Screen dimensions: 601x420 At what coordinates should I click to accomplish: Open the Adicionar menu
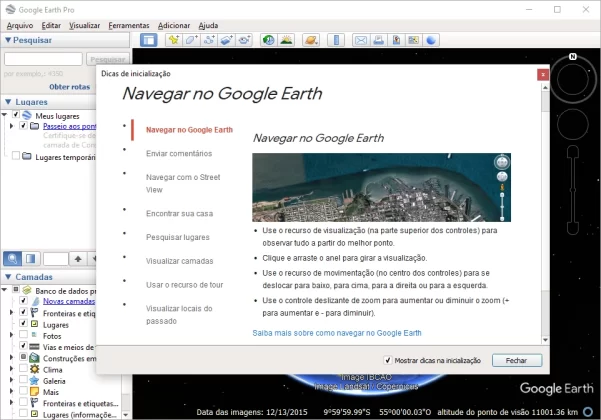[x=174, y=25]
